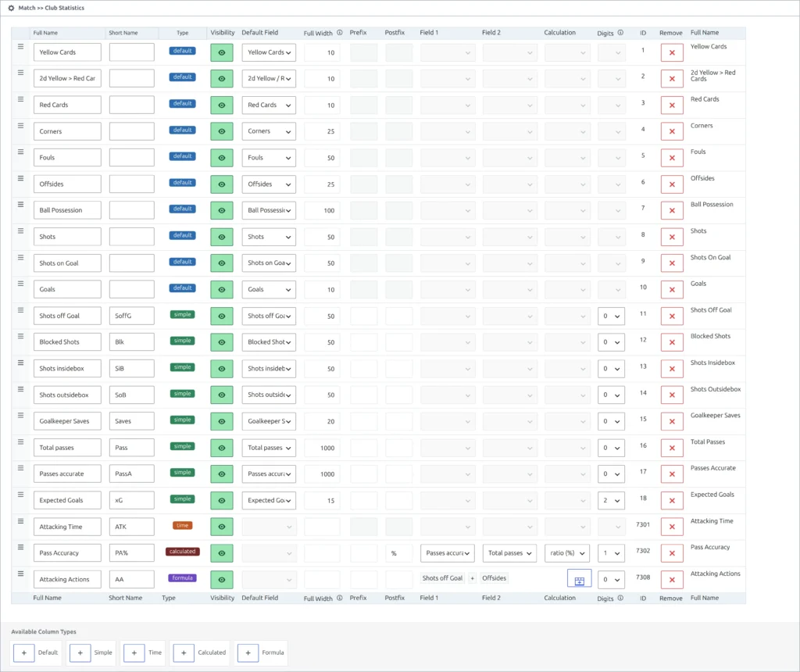
Task: Toggle visibility of Passes accurate
Action: 221,474
